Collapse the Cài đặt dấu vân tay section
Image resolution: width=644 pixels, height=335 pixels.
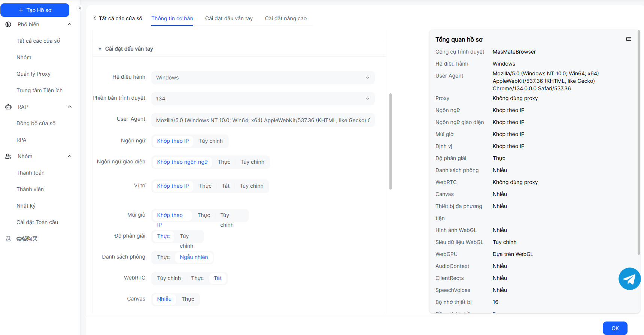pos(100,49)
